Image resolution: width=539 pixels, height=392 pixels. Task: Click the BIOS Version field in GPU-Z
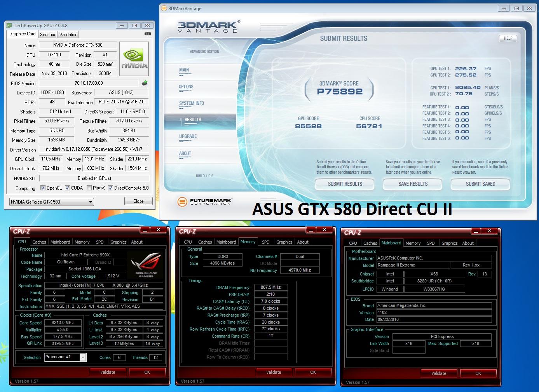pyautogui.click(x=89, y=83)
